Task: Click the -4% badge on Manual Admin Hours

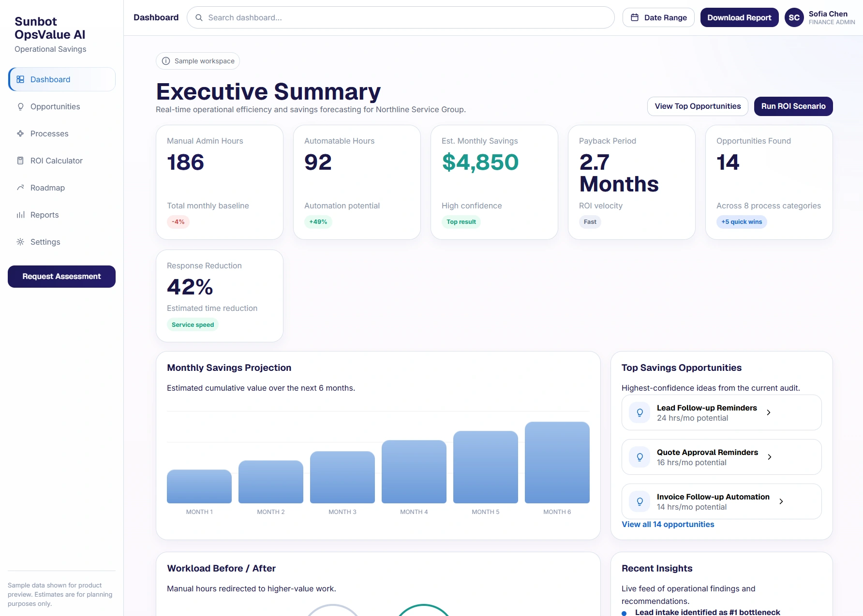Action: 178,222
